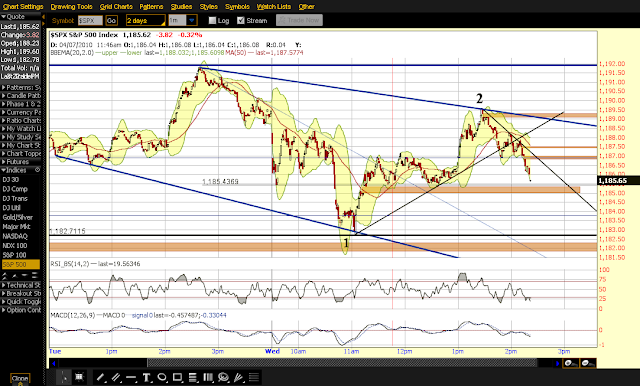Viewport: 640px width, 386px height.
Task: Select the horizontal line tool
Action: (x=131, y=377)
